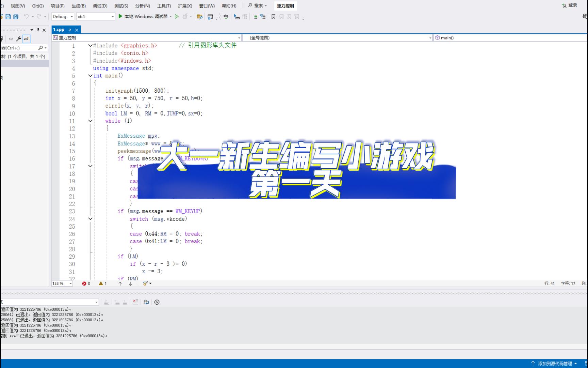Open the 工具(T) menu
Image resolution: width=588 pixels, height=368 pixels.
(x=164, y=6)
